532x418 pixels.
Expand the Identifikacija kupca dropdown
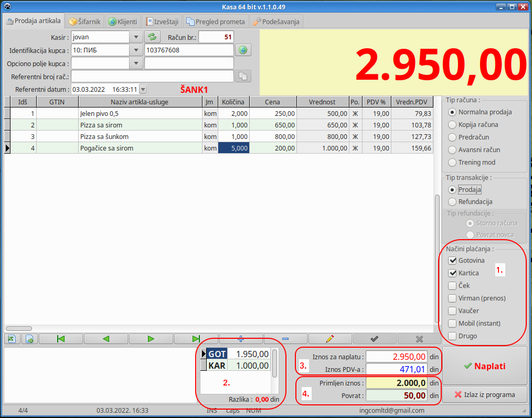(x=136, y=50)
